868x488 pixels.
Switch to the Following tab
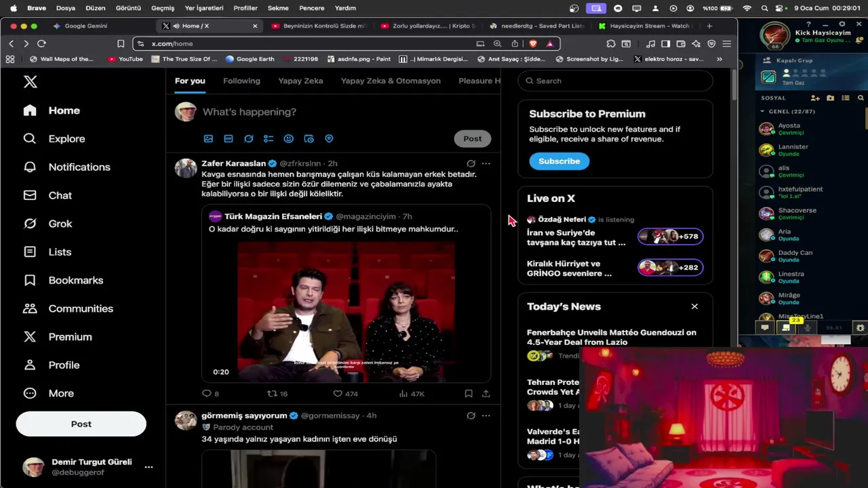241,81
